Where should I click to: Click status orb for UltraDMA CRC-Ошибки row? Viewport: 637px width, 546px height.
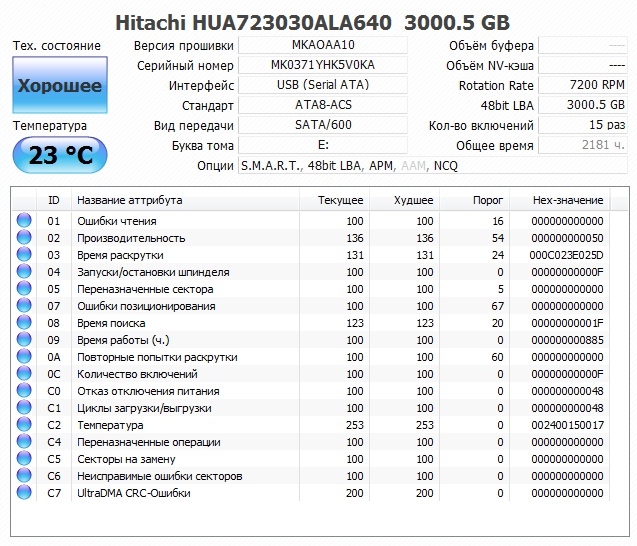(x=24, y=493)
